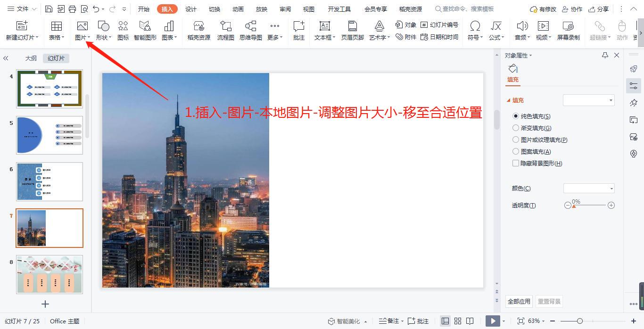Screen dimensions: 644x329
Task: Click the undo arrow icon
Action: pos(96,9)
